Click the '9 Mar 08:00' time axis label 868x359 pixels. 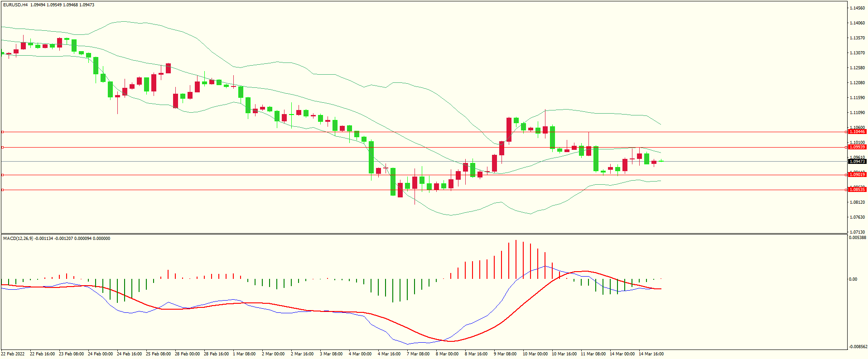[505, 354]
